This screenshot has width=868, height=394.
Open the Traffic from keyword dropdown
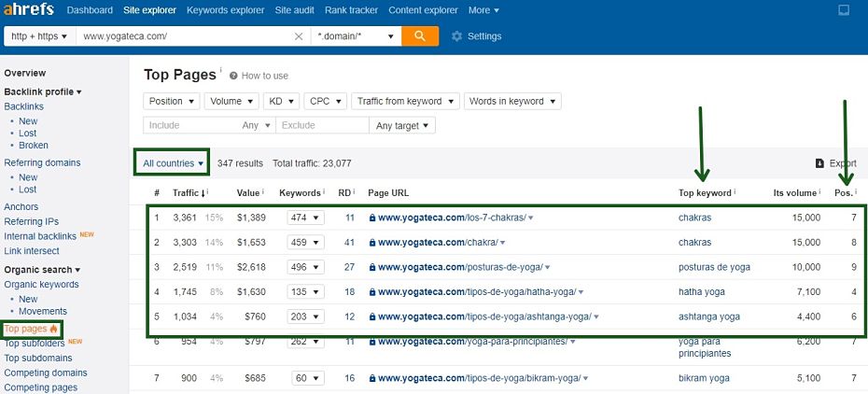click(x=405, y=101)
